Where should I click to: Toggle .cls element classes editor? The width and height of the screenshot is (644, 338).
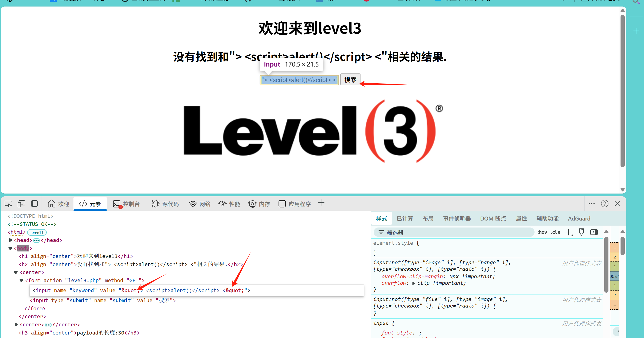click(x=555, y=232)
